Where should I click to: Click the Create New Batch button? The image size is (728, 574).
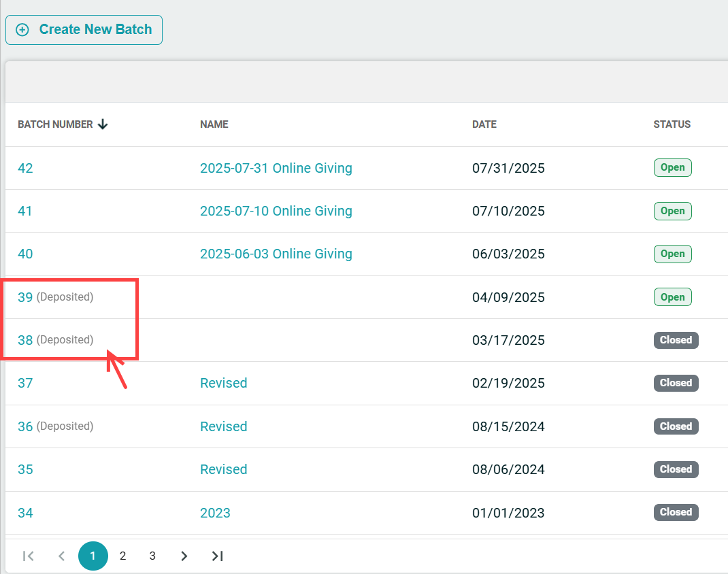tap(84, 30)
